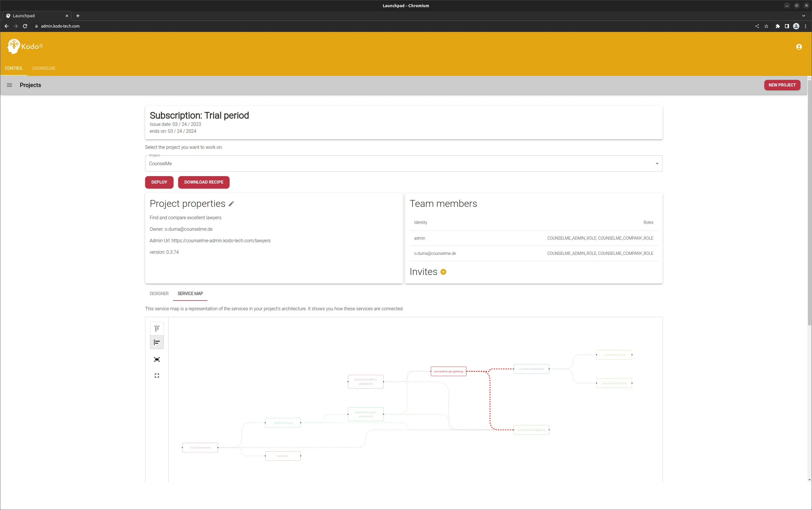Image resolution: width=812 pixels, height=510 pixels.
Task: Select the counselme-api-gateway node in the service map
Action: coord(448,372)
